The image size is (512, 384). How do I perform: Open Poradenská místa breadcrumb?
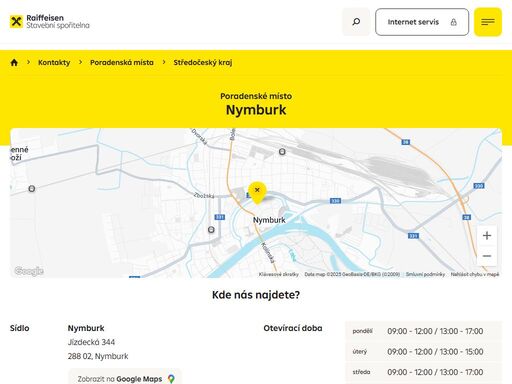click(x=122, y=62)
